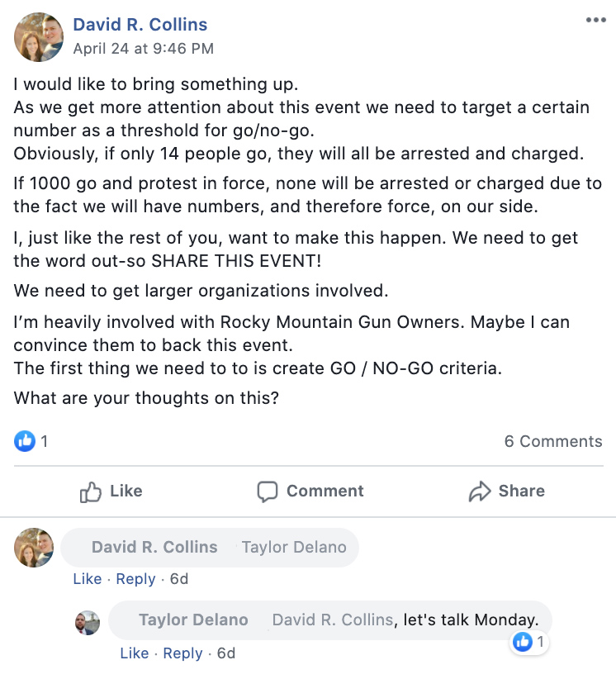
Task: View the 6 Comments link
Action: pyautogui.click(x=552, y=441)
